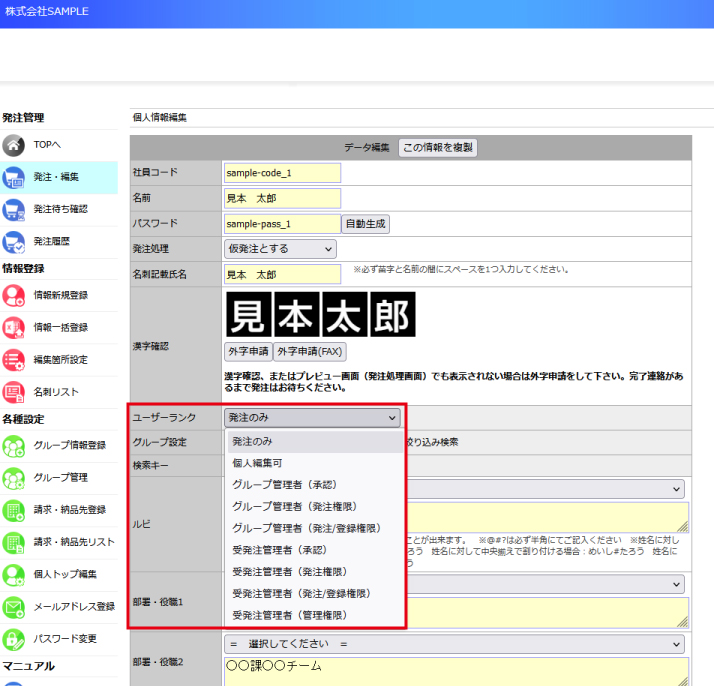Collapse the ユーザーランク dropdown
714x686 pixels.
tap(312, 418)
